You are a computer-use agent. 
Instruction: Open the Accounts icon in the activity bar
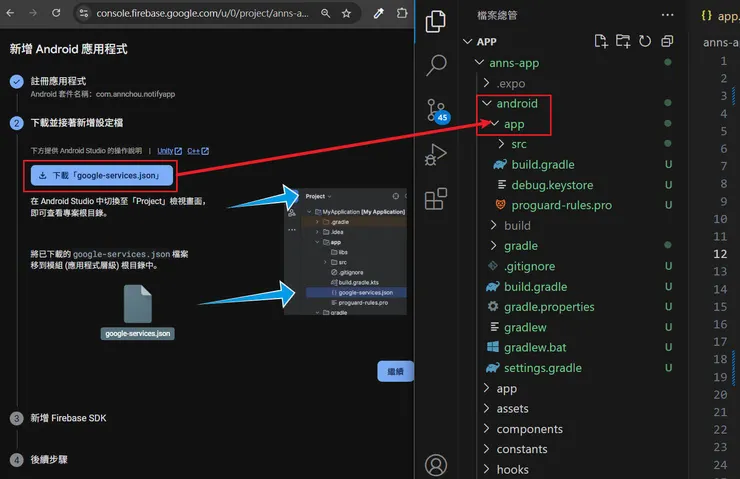point(436,465)
